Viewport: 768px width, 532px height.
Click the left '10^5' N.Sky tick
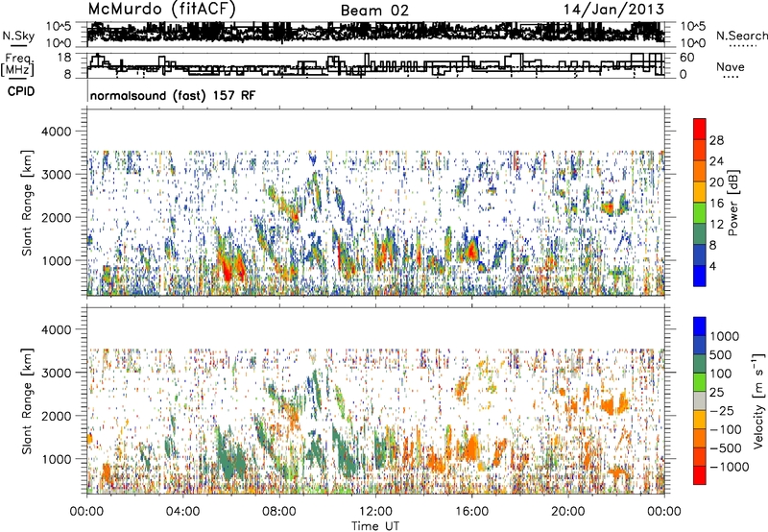tap(60, 26)
